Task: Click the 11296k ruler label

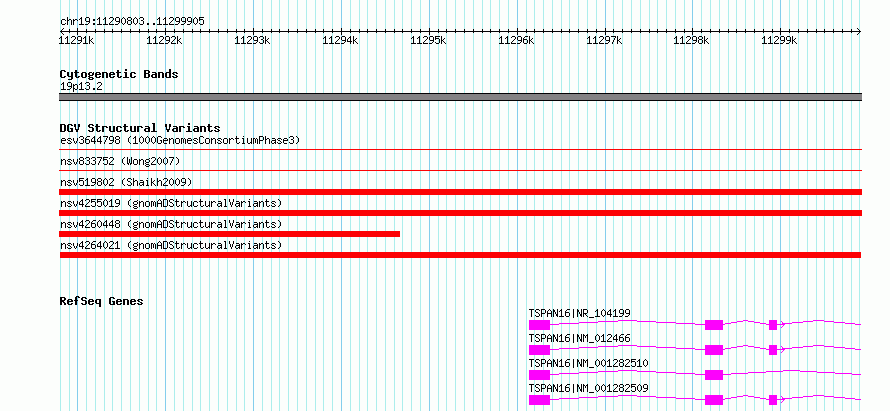Action: [x=516, y=40]
